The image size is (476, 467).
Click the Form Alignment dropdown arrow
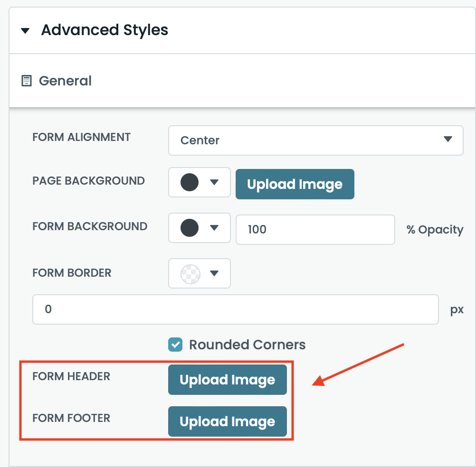pos(447,140)
